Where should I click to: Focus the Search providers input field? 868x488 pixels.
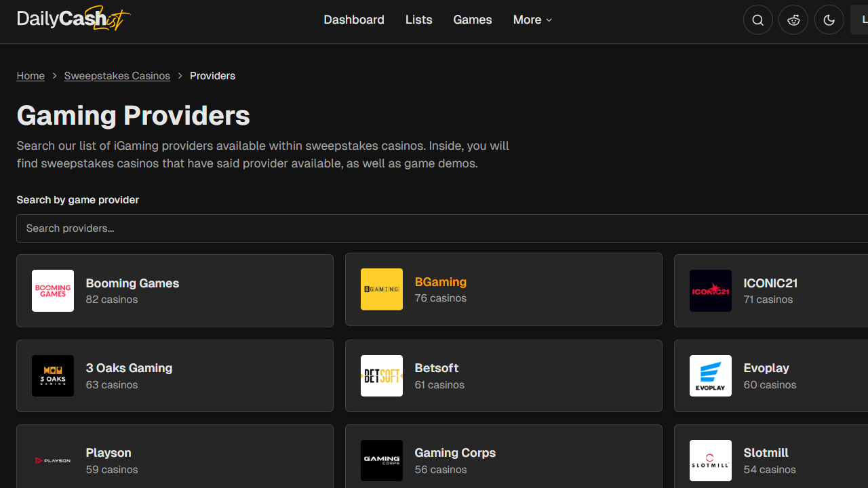tap(442, 228)
